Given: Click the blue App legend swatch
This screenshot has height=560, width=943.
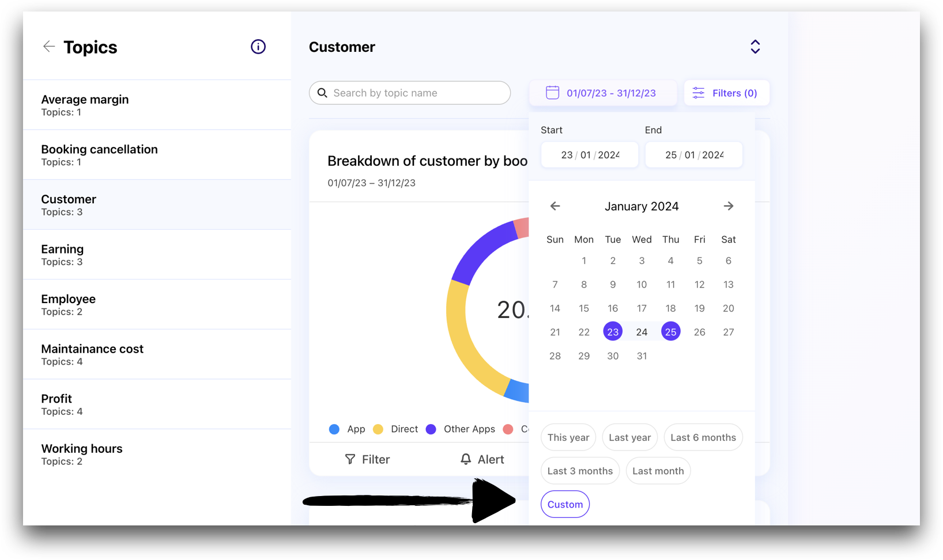Looking at the screenshot, I should click(x=334, y=429).
